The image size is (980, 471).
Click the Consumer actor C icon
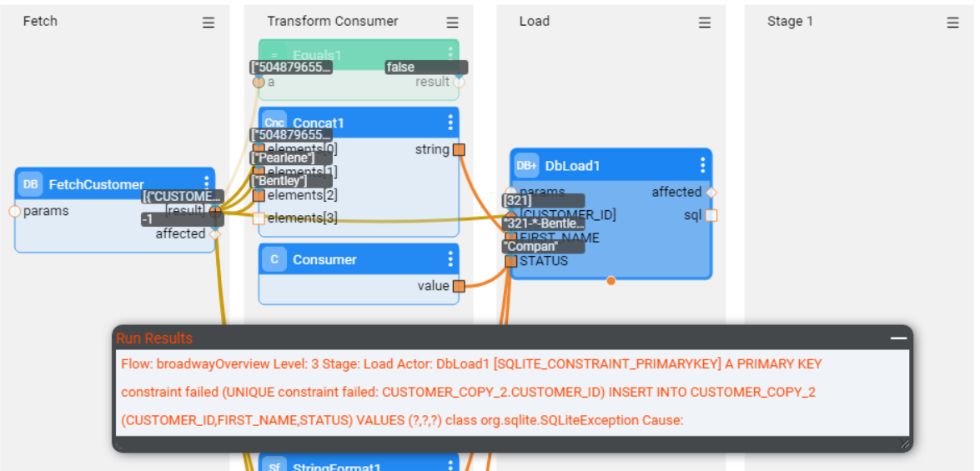point(274,259)
